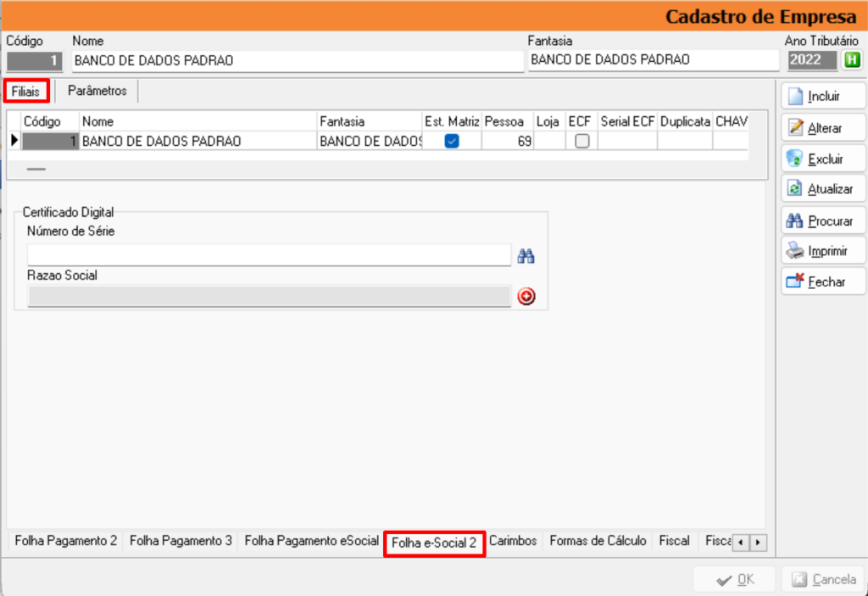Click the binoculars icon next to Número de Série
The width and height of the screenshot is (868, 596).
pos(526,255)
